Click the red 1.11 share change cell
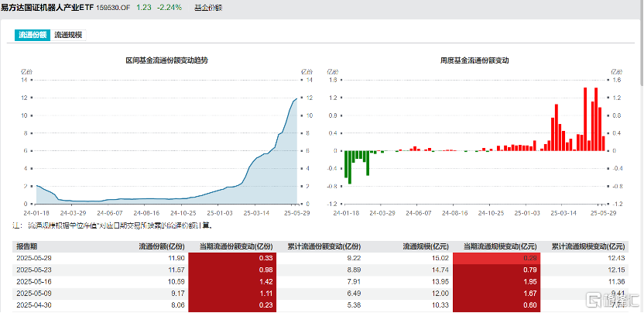Image resolution: width=644 pixels, height=313 pixels. pyautogui.click(x=232, y=294)
